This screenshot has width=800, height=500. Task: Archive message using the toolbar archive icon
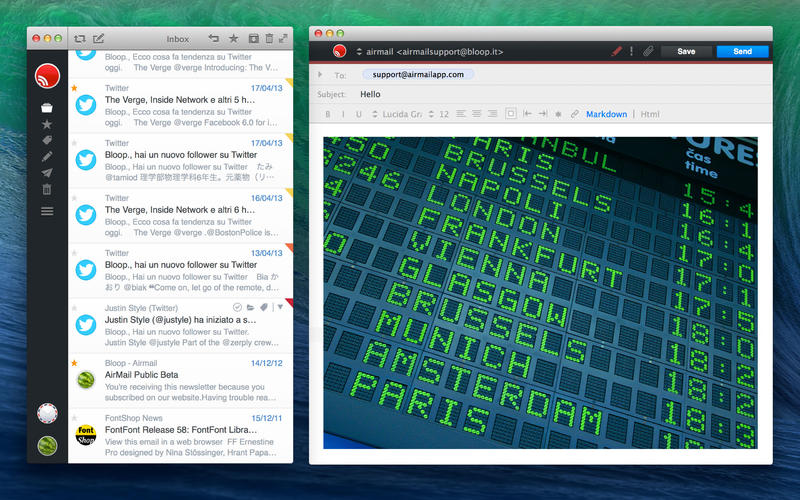253,38
